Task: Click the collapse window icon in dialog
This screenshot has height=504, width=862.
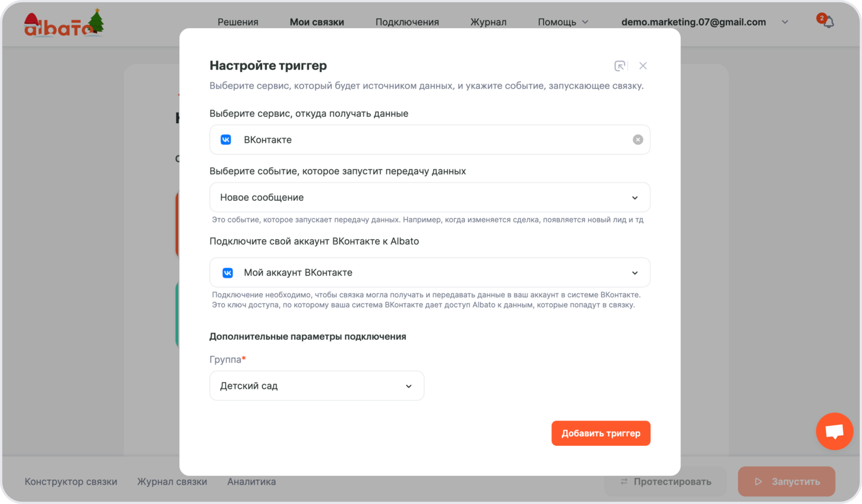Action: point(620,66)
